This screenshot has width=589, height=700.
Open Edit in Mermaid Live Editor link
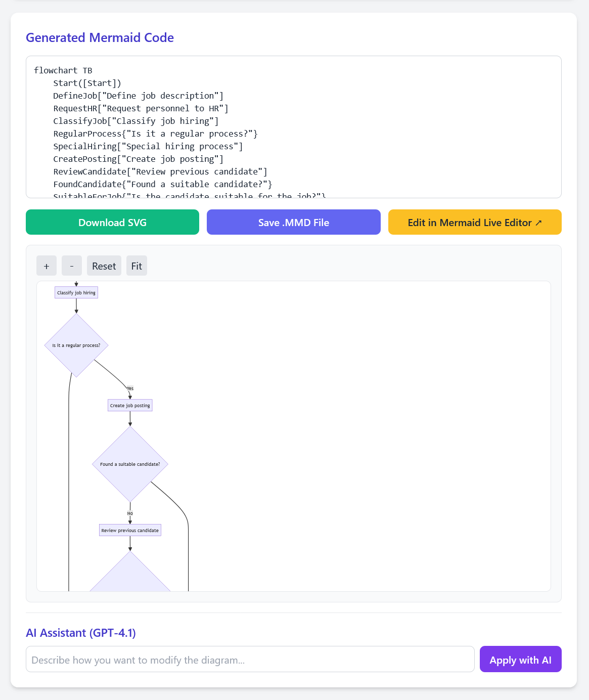474,223
